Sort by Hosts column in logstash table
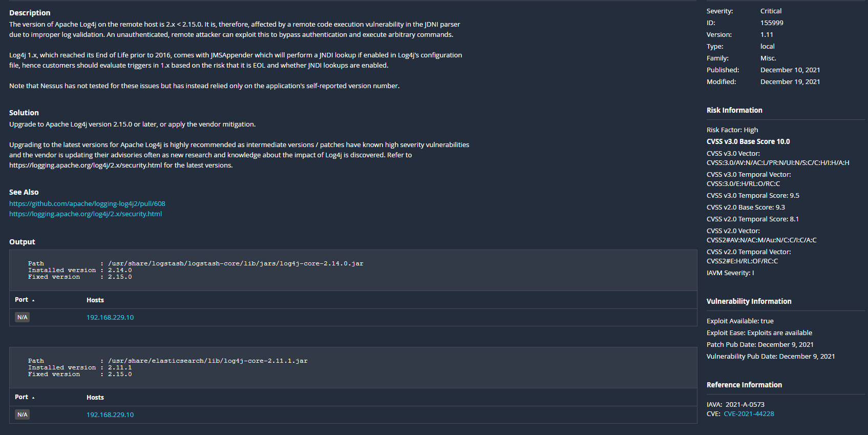868x435 pixels. tap(95, 300)
